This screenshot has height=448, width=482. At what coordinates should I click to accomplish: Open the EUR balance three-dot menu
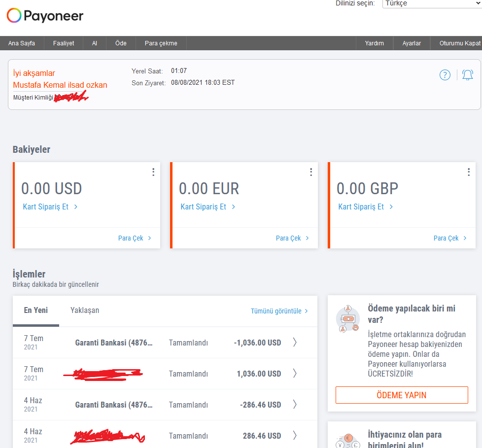[311, 172]
